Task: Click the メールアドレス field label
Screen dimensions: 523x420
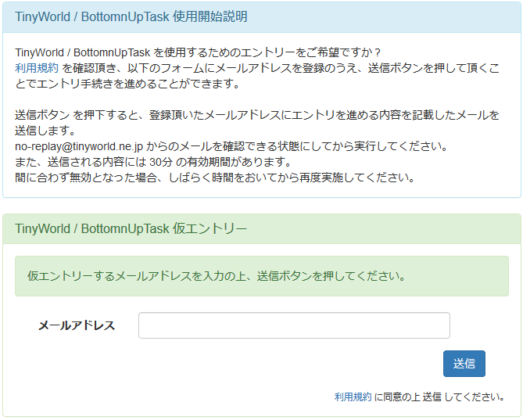Action: click(x=77, y=325)
